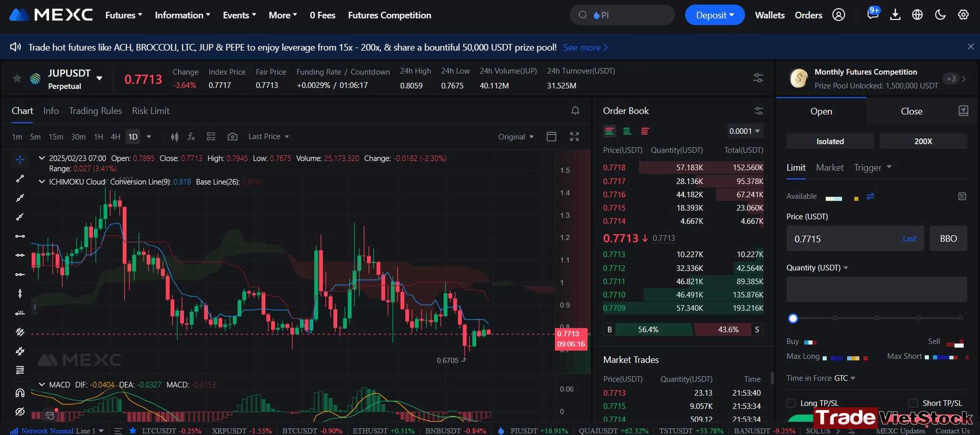Click quantity slider handle

pos(793,319)
